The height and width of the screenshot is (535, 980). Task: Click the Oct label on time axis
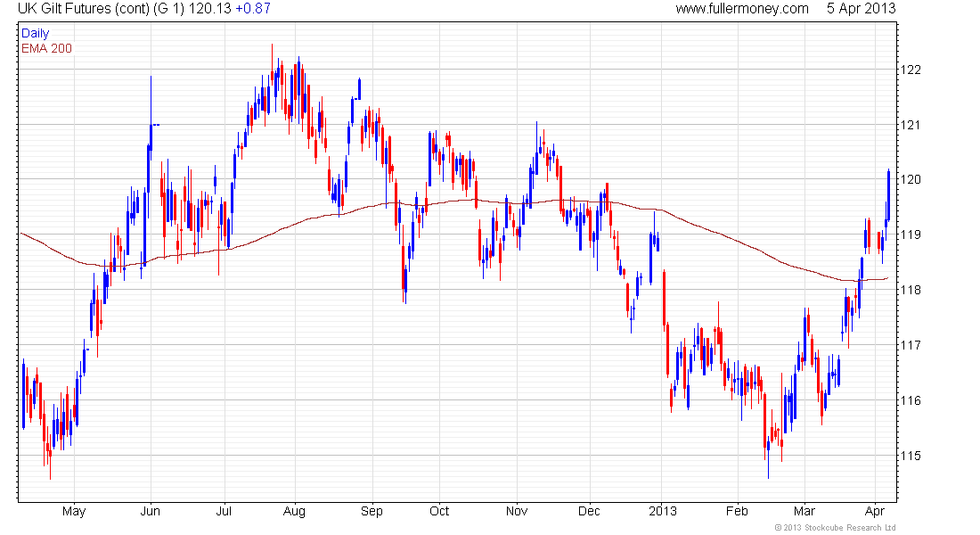439,511
